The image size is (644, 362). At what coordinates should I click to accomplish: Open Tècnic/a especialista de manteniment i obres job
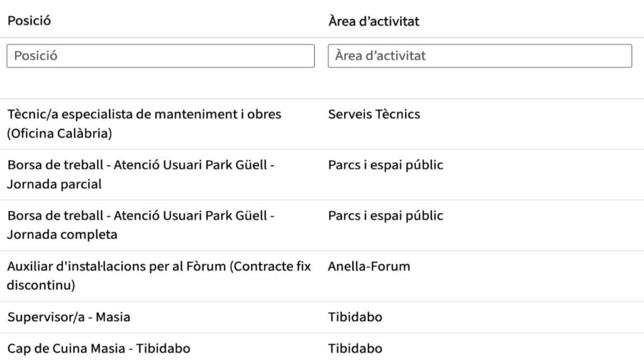coord(144,124)
